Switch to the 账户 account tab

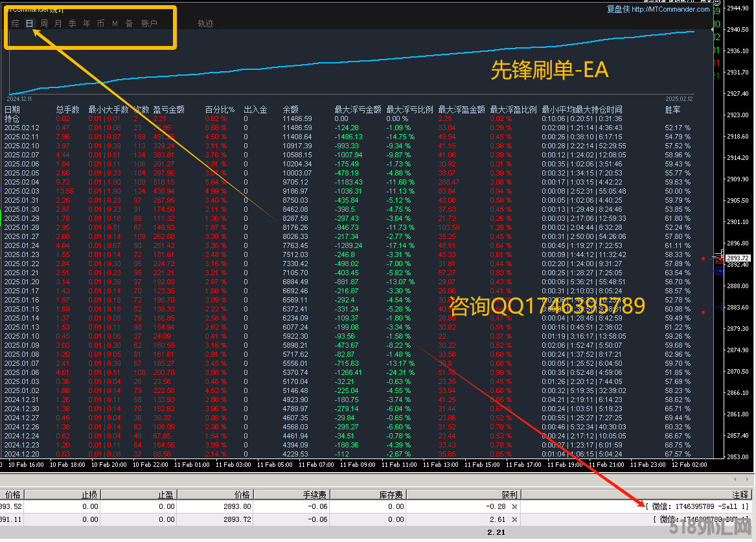pyautogui.click(x=149, y=24)
